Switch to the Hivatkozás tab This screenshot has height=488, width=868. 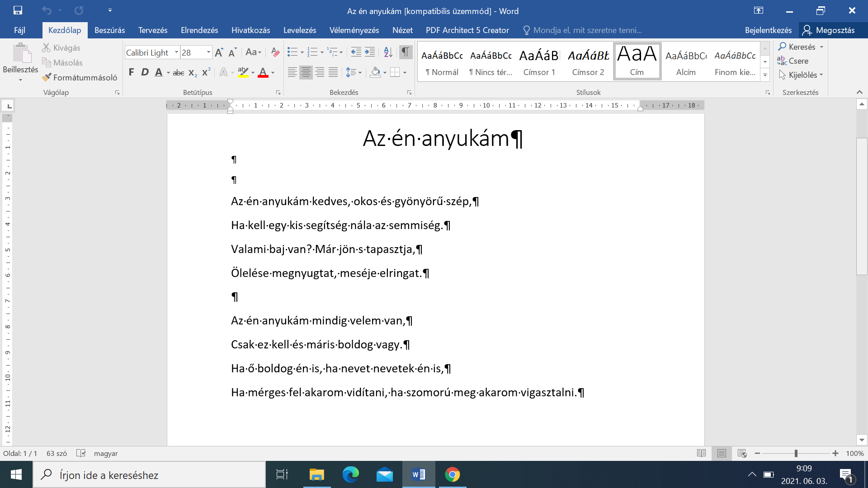tap(251, 30)
